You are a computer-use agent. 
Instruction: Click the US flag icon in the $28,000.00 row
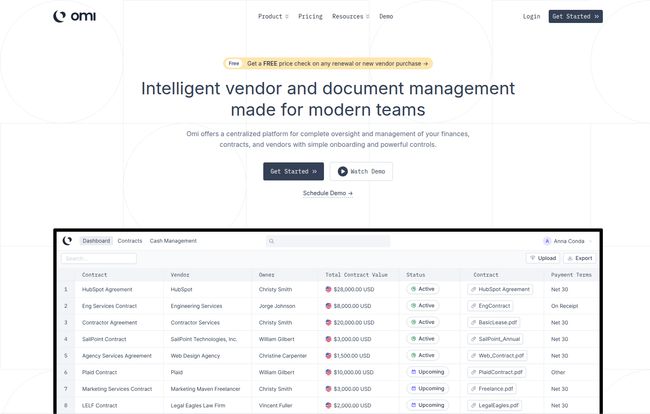(x=328, y=289)
